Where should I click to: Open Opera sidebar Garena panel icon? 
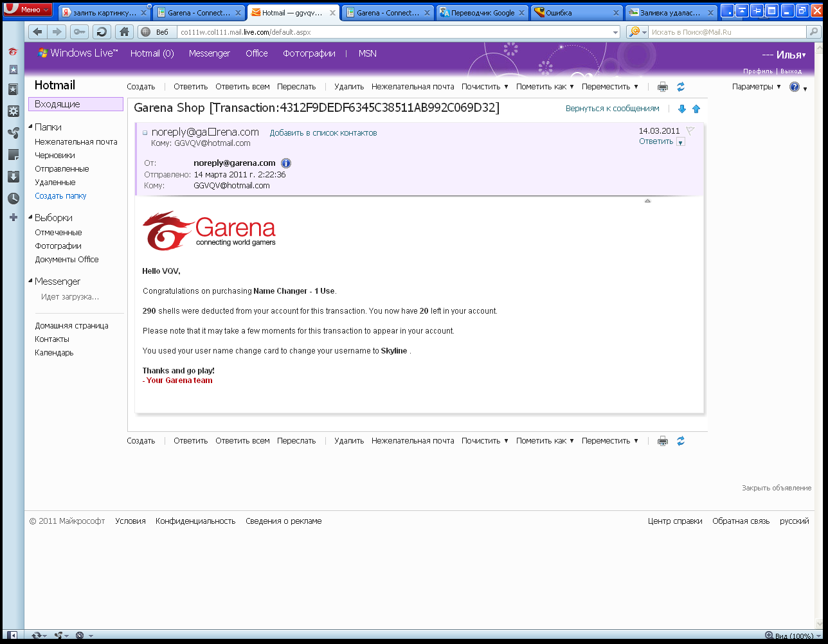(13, 52)
